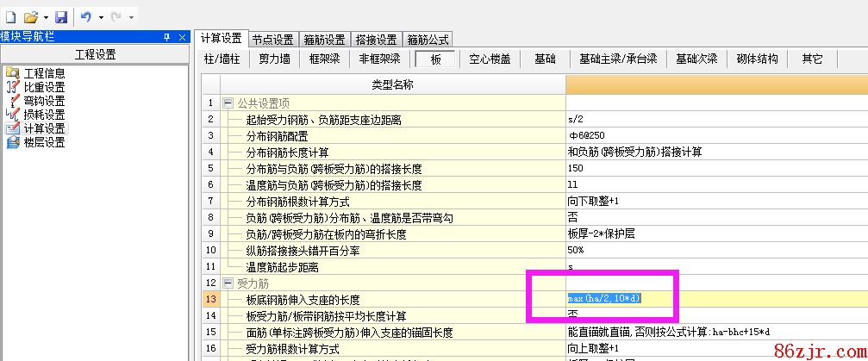Collapse the 受力筋 group
The width and height of the screenshot is (868, 361).
tap(228, 283)
